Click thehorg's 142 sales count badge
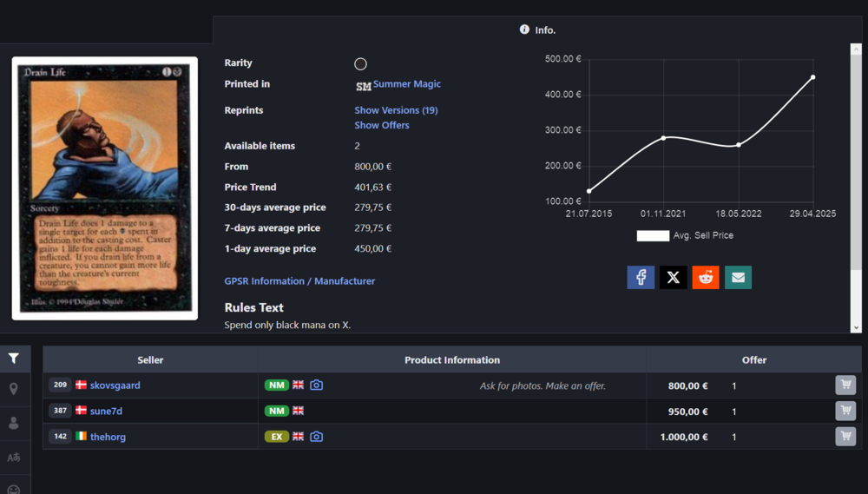Viewport: 868px width, 494px height. 60,436
